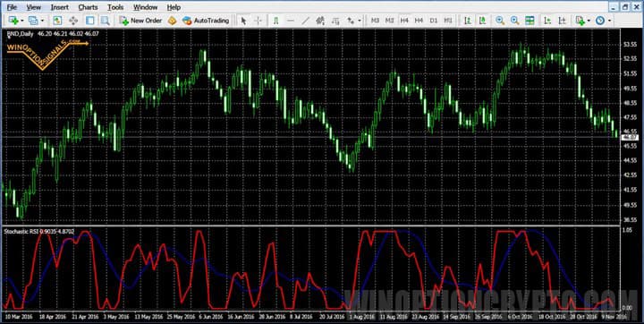Expand the Indicators dropdown arrow
This screenshot has height=324, width=644.
tap(589, 21)
